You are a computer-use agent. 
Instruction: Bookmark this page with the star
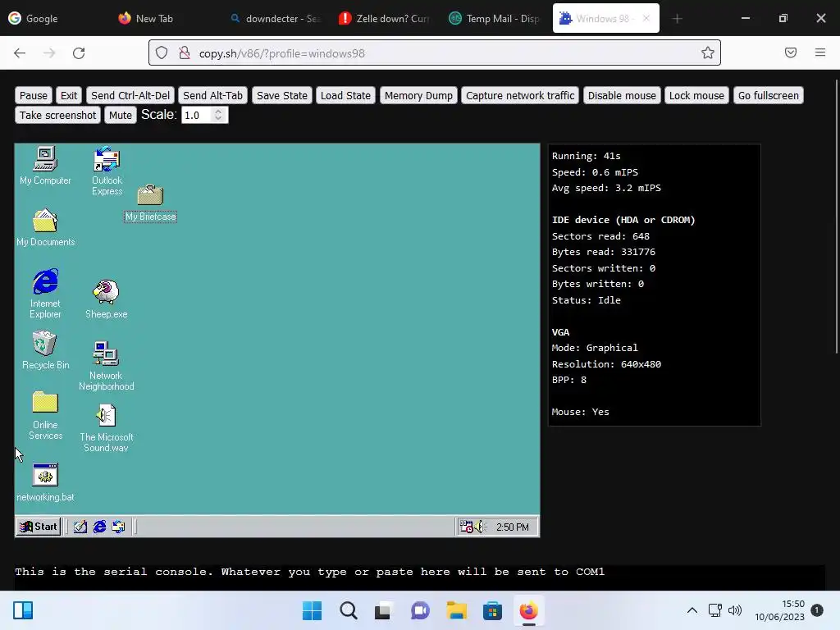pyautogui.click(x=708, y=52)
